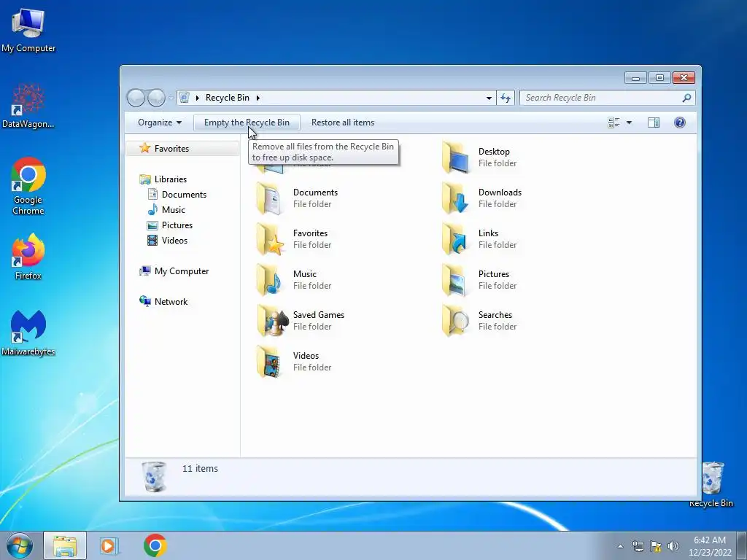Viewport: 747px width, 560px height.
Task: Select the Saved Games folder icon
Action: pos(273,321)
